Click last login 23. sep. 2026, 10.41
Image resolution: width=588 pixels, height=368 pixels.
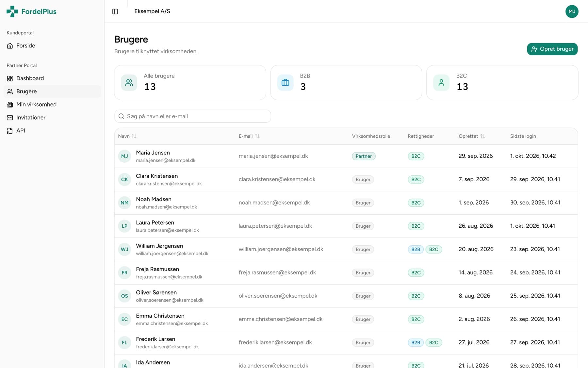point(535,249)
